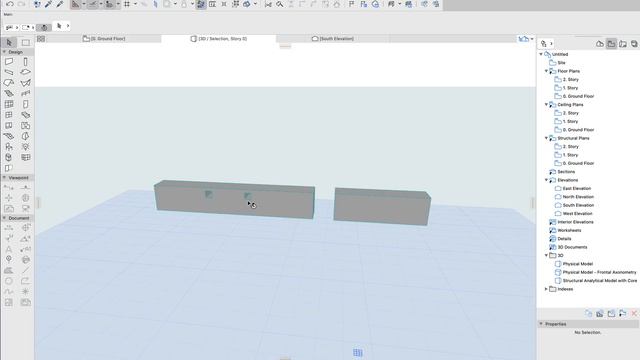Select the Line tool under Document
Screen dimensions: 640x360
coord(25,270)
